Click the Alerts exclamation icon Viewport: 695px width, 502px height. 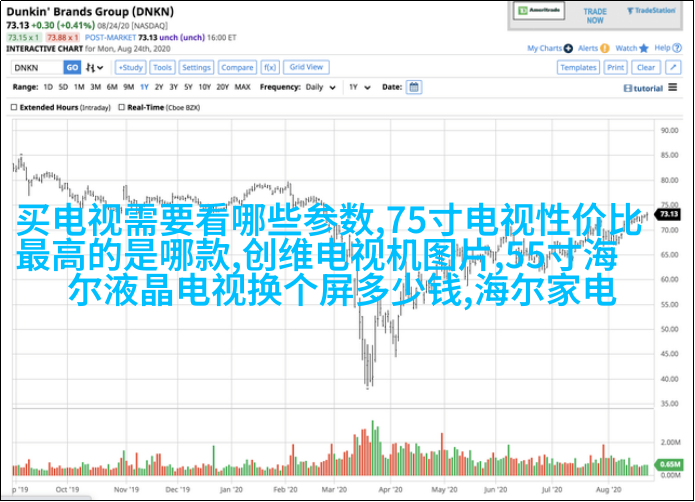[605, 48]
